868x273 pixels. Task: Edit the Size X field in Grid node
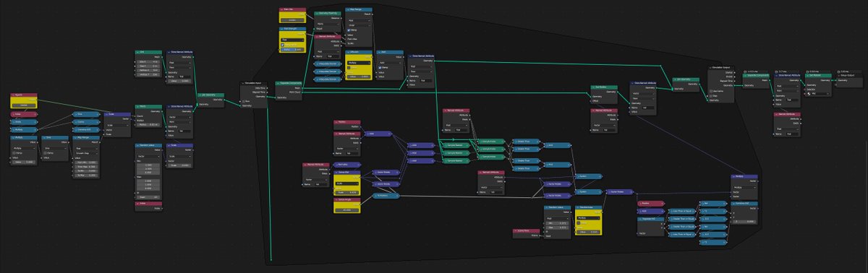[x=148, y=61]
